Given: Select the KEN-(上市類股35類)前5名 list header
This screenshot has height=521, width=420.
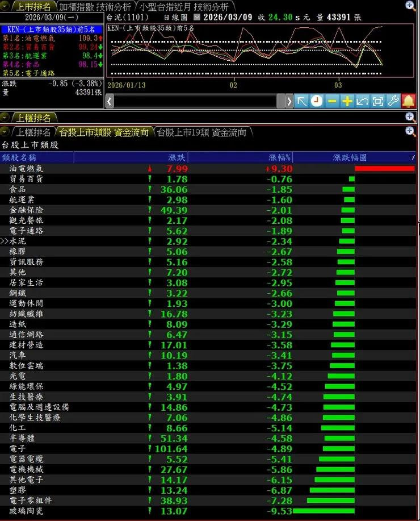Looking at the screenshot, I should point(51,29).
